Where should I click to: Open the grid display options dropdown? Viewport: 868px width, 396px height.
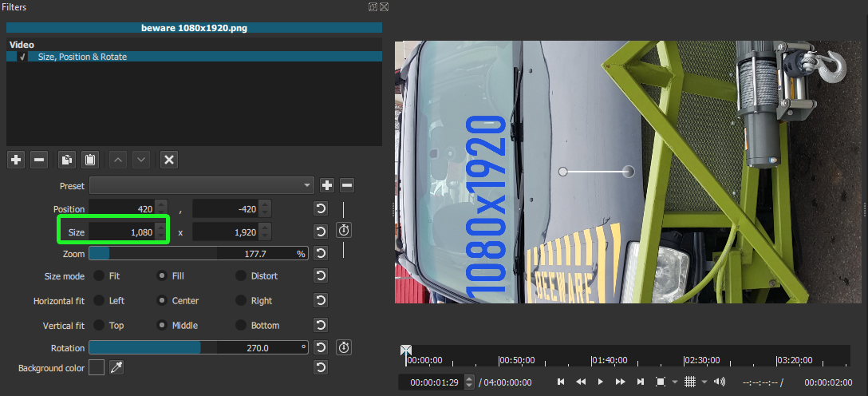704,382
